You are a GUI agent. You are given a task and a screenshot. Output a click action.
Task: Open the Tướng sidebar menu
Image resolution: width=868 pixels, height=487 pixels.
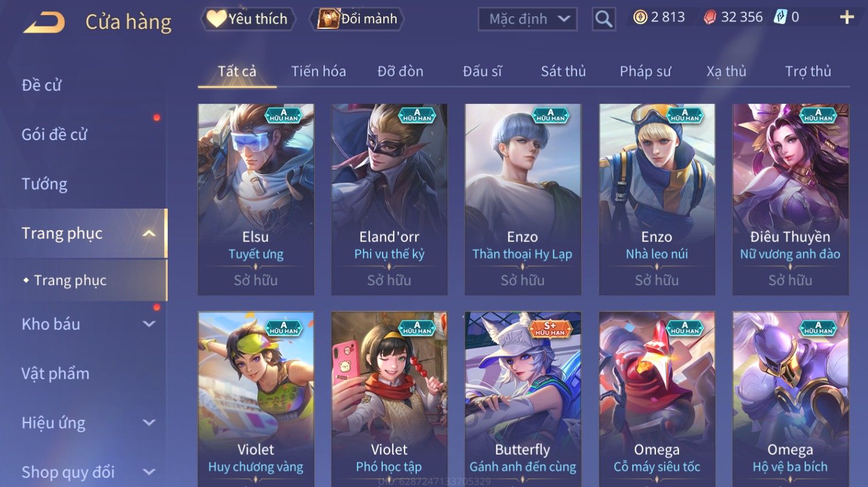pyautogui.click(x=44, y=184)
